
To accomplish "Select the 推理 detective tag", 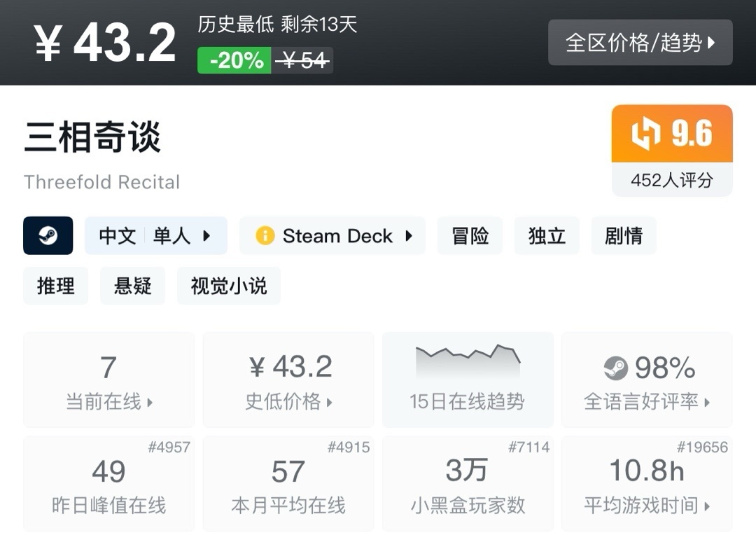I will pyautogui.click(x=56, y=286).
